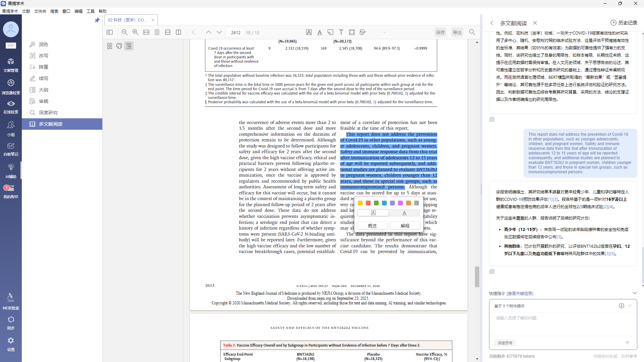Click the 解释 button in popup
This screenshot has width=644, height=362.
point(405,226)
